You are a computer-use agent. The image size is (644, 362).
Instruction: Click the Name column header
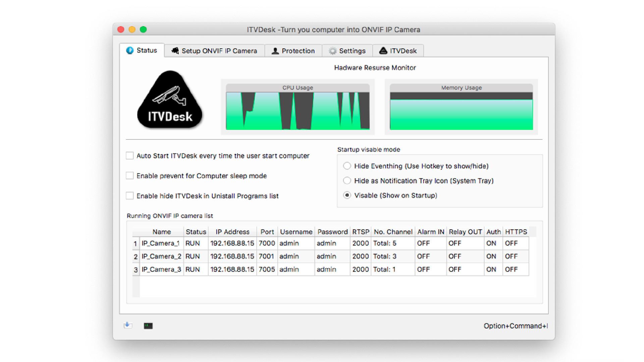tap(162, 232)
